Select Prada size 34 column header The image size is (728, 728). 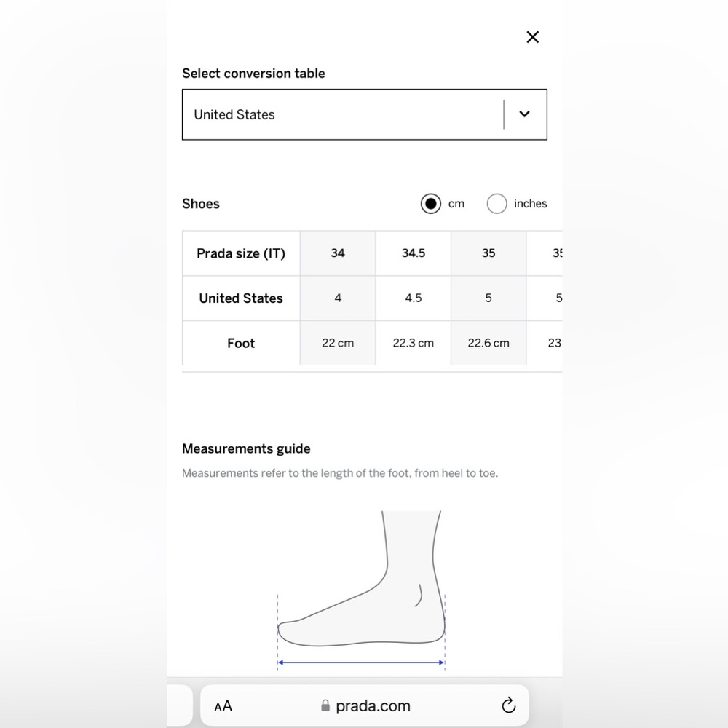tap(338, 253)
